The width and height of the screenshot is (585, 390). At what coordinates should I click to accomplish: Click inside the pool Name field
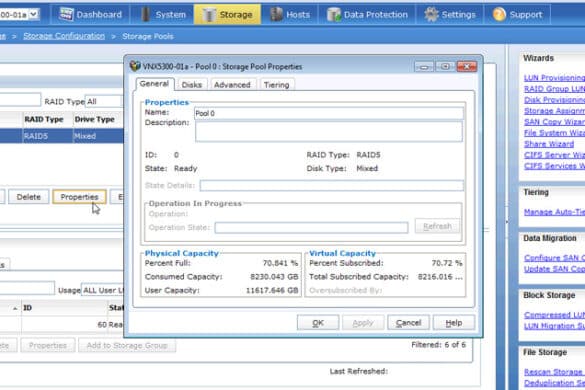tap(329, 113)
